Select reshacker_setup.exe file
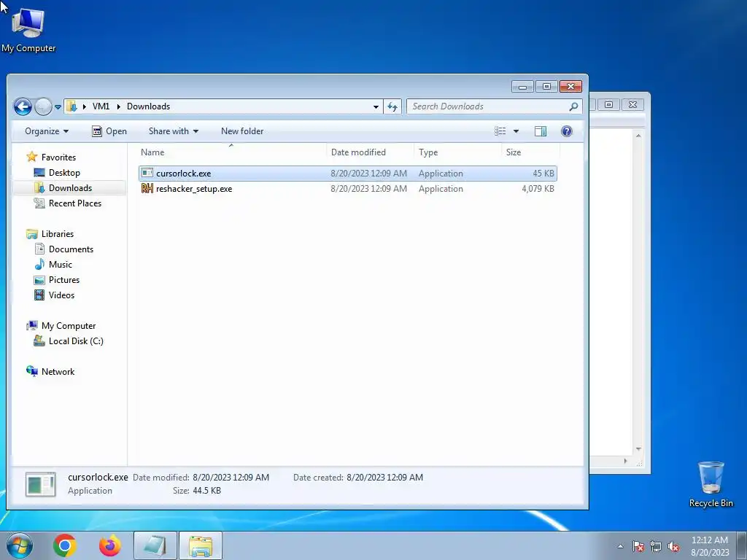747x560 pixels. coord(348,189)
